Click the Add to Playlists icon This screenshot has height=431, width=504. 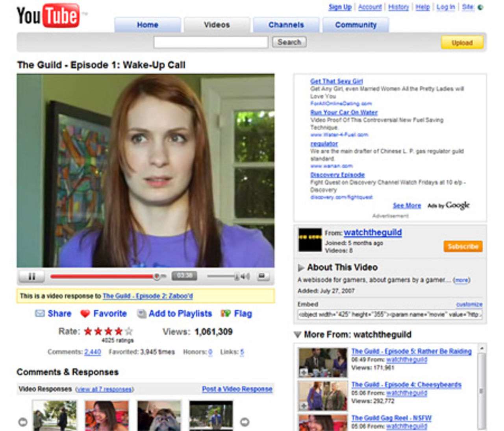click(x=142, y=314)
